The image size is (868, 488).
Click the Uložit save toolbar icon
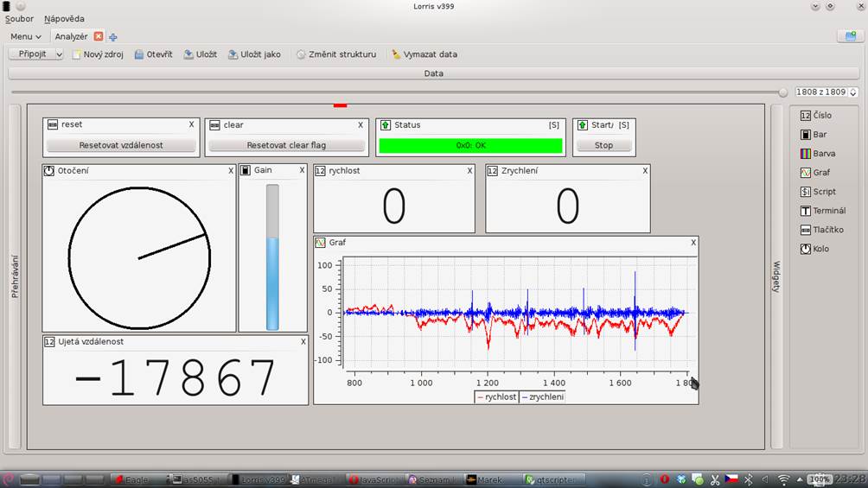[x=188, y=54]
